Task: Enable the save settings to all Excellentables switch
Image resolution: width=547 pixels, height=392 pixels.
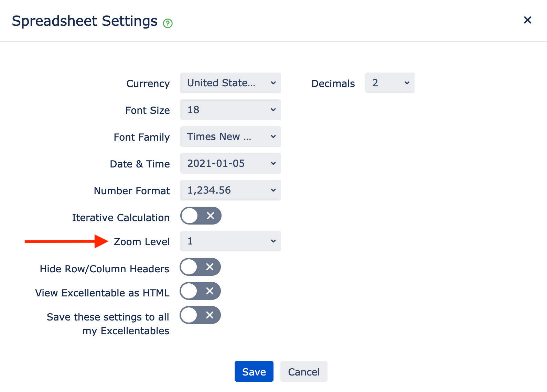Action: [200, 315]
